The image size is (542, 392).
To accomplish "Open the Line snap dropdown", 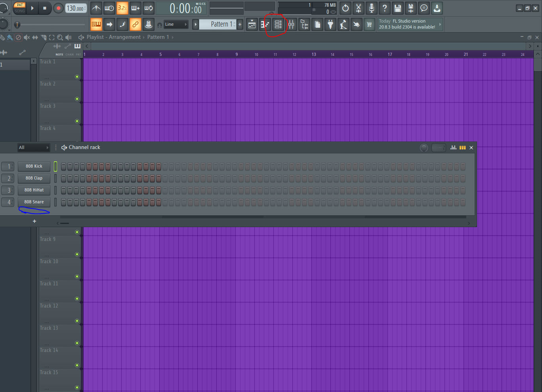I will click(176, 24).
